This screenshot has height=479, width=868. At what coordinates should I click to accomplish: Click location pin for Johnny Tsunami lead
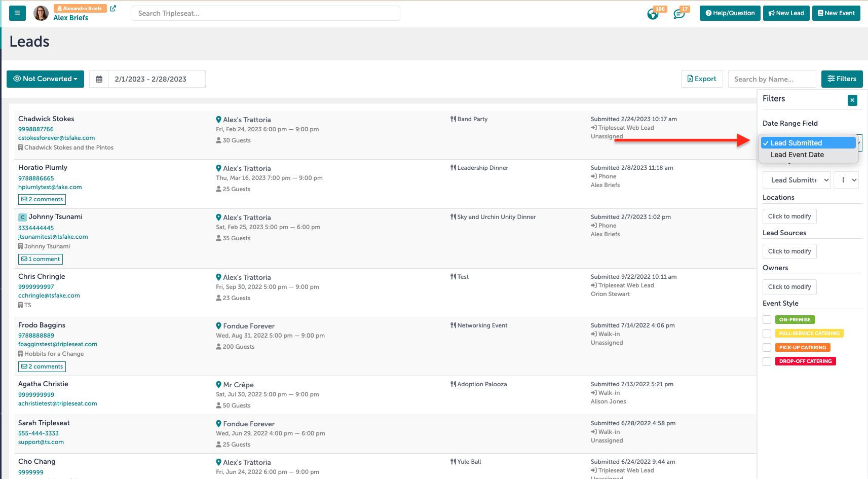218,217
